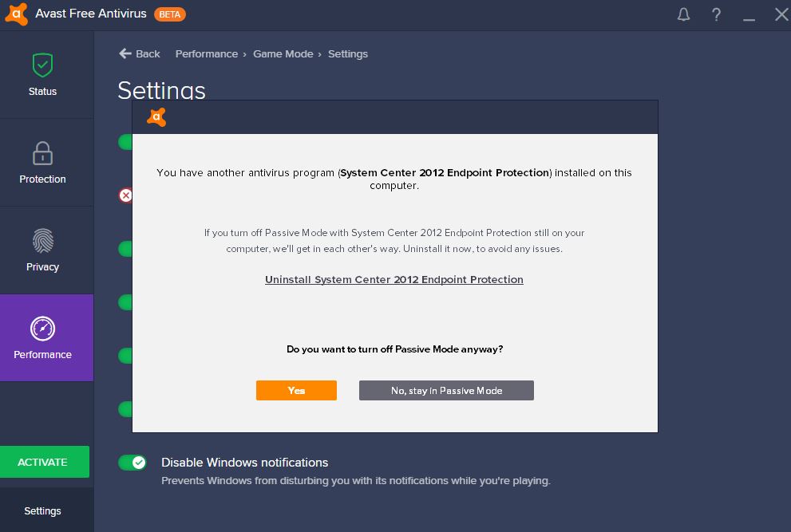
Task: Minimize the Avast window
Action: click(749, 14)
